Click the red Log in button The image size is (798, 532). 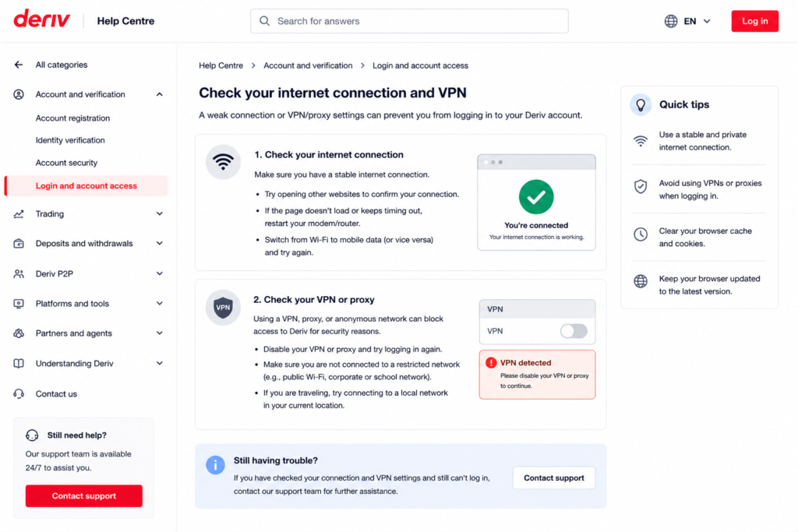point(754,21)
